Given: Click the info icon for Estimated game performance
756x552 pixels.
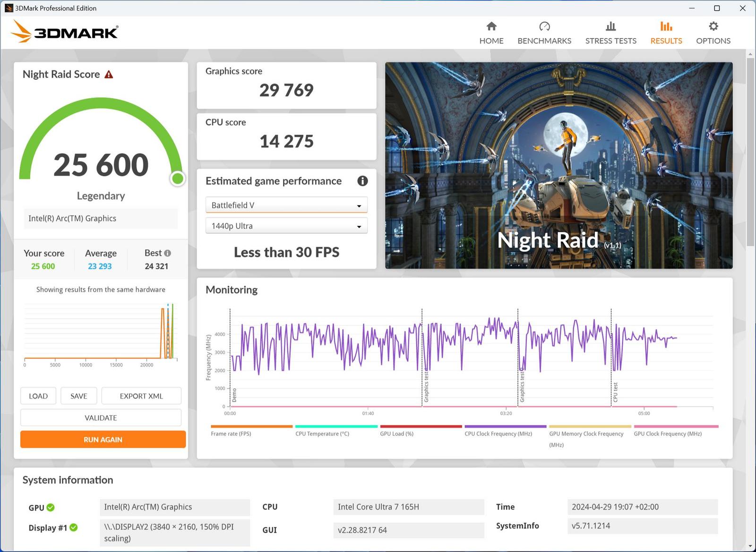Looking at the screenshot, I should 362,181.
